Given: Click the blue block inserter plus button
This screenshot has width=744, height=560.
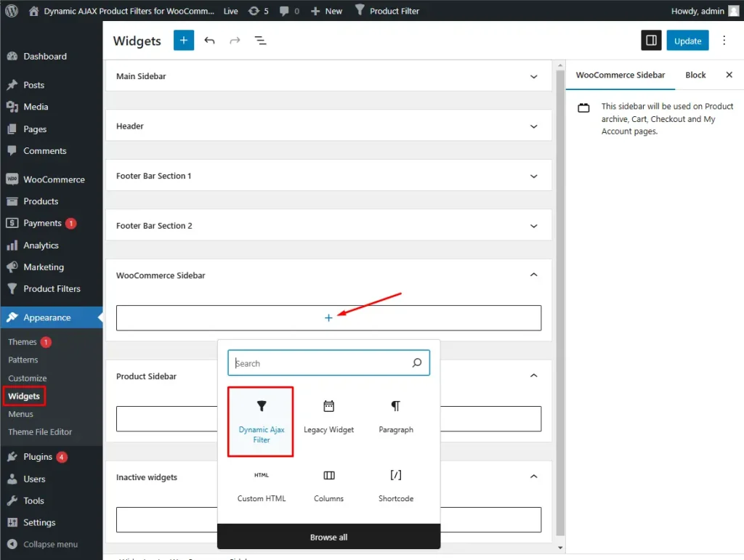Looking at the screenshot, I should point(184,40).
